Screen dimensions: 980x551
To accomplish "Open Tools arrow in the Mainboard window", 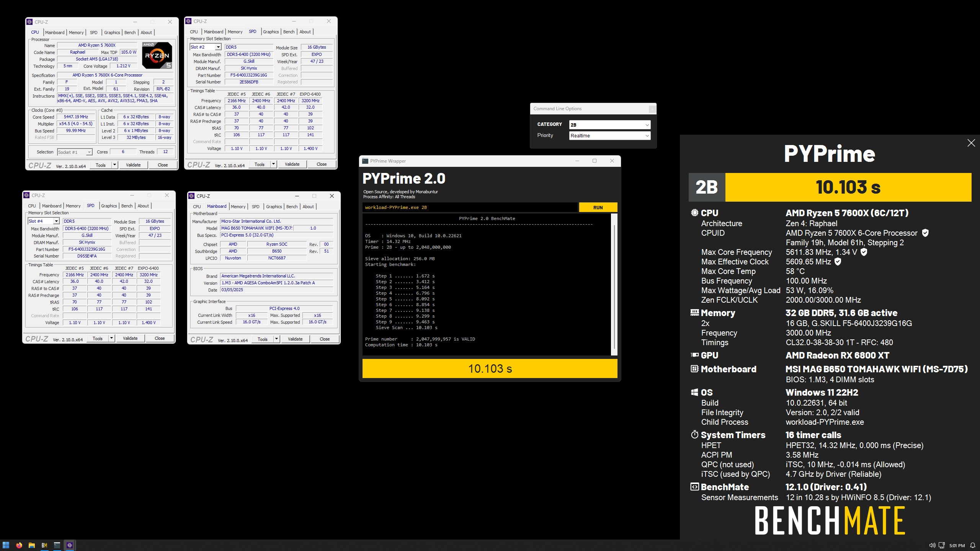I will 276,339.
